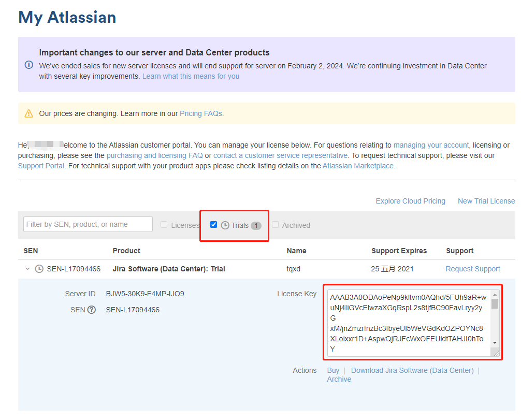
Task: Click the 'My Atlassian' page heading
Action: [x=67, y=17]
